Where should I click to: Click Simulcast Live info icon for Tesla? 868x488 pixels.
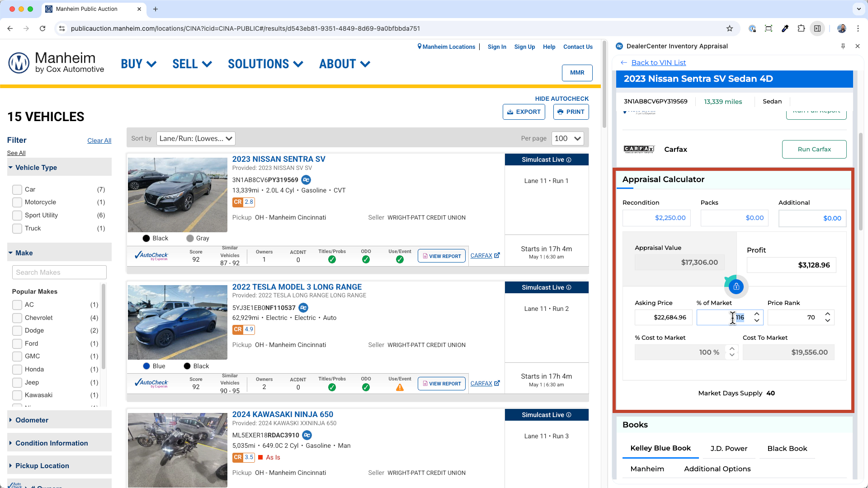click(x=569, y=288)
